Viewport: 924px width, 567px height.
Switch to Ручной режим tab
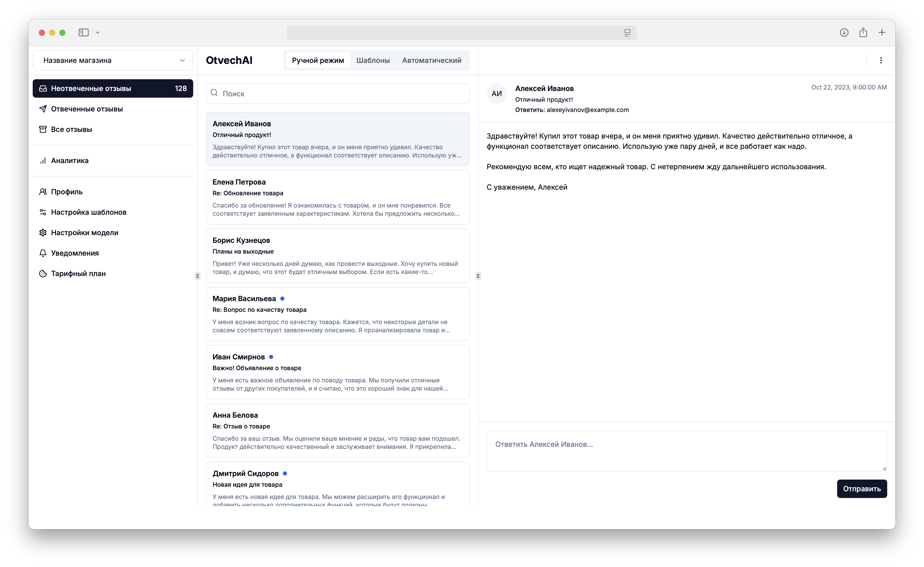(318, 60)
